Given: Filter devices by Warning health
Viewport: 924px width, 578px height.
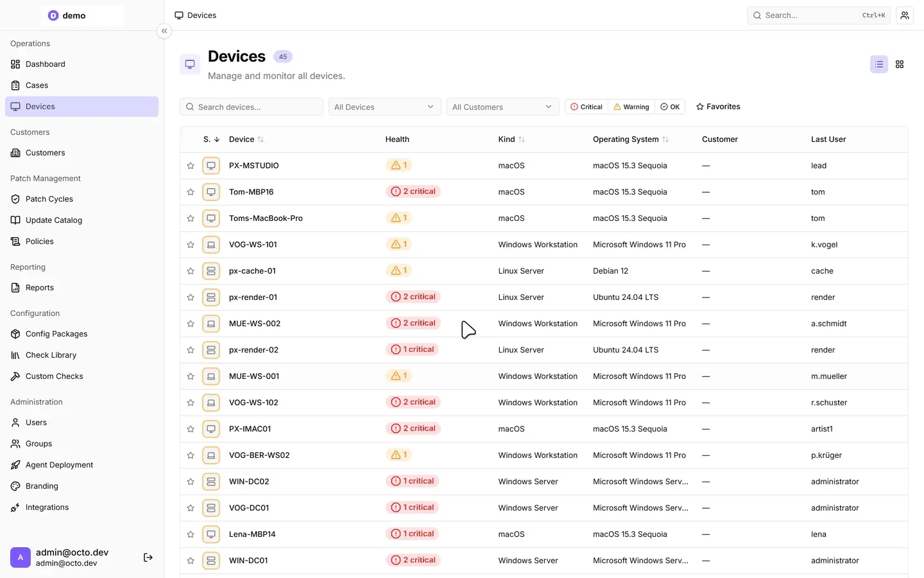Looking at the screenshot, I should tap(631, 107).
